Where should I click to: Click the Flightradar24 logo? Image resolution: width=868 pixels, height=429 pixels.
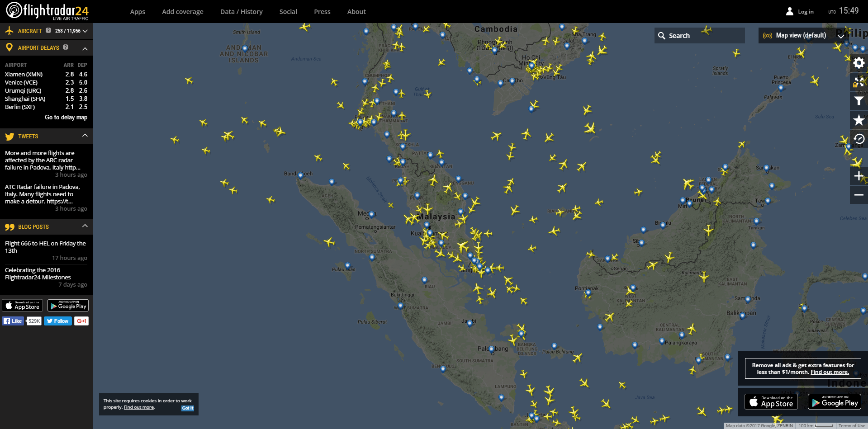coord(47,11)
